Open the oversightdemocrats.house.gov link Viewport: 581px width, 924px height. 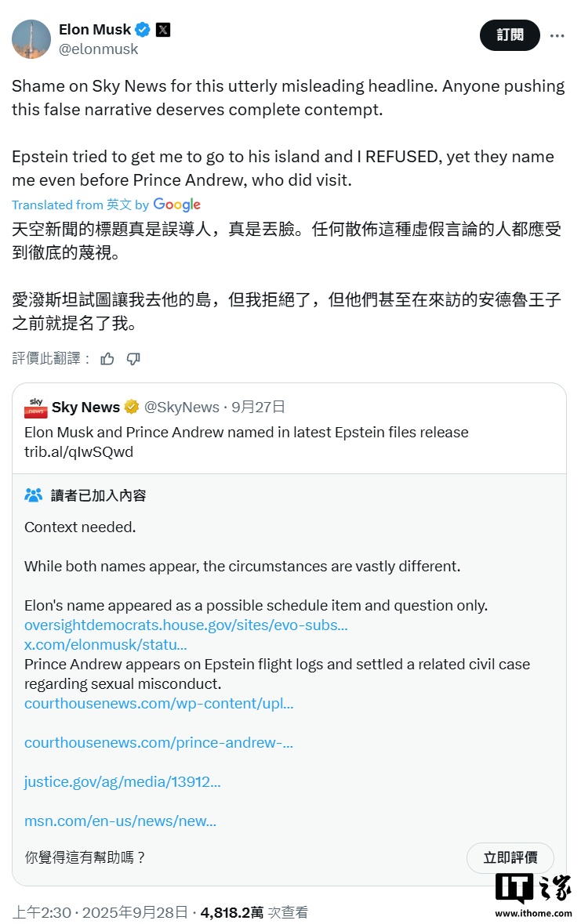click(x=186, y=625)
